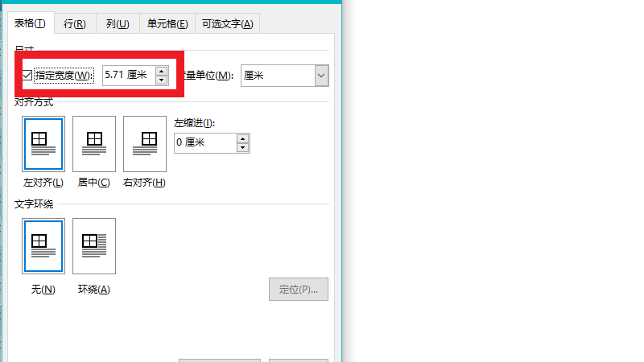
Task: Increase the specified width (指定宽度) with the up arrow
Action: [162, 71]
